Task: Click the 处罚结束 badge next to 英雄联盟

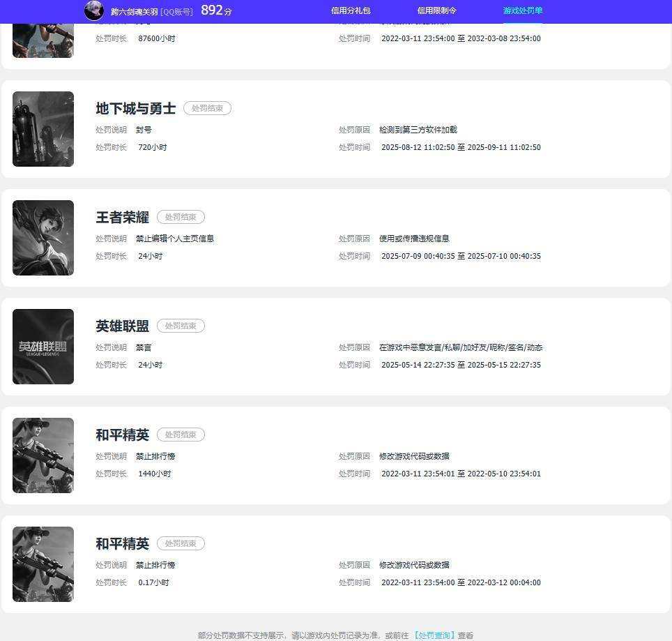Action: coord(181,326)
